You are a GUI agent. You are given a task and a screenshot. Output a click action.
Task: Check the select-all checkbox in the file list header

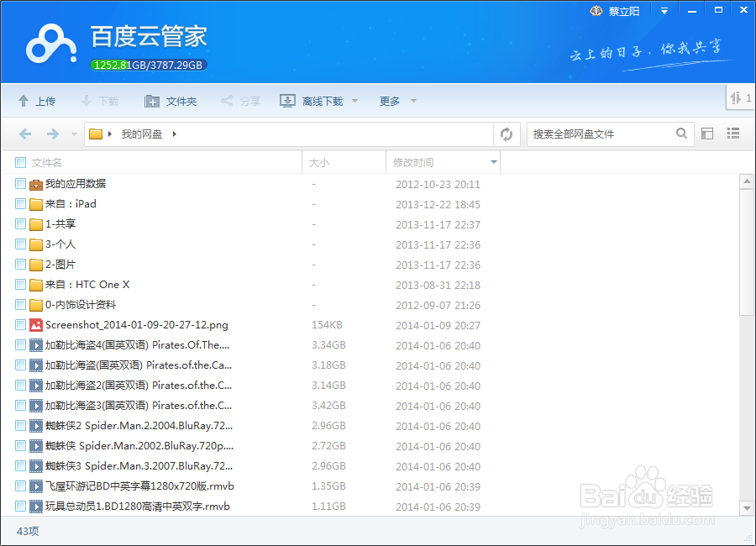pos(18,161)
